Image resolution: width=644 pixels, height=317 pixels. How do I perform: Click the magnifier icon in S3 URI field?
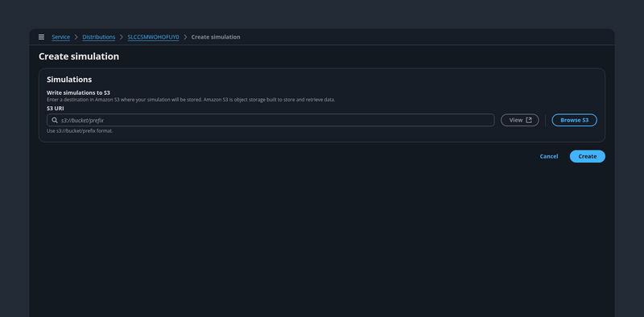(54, 121)
